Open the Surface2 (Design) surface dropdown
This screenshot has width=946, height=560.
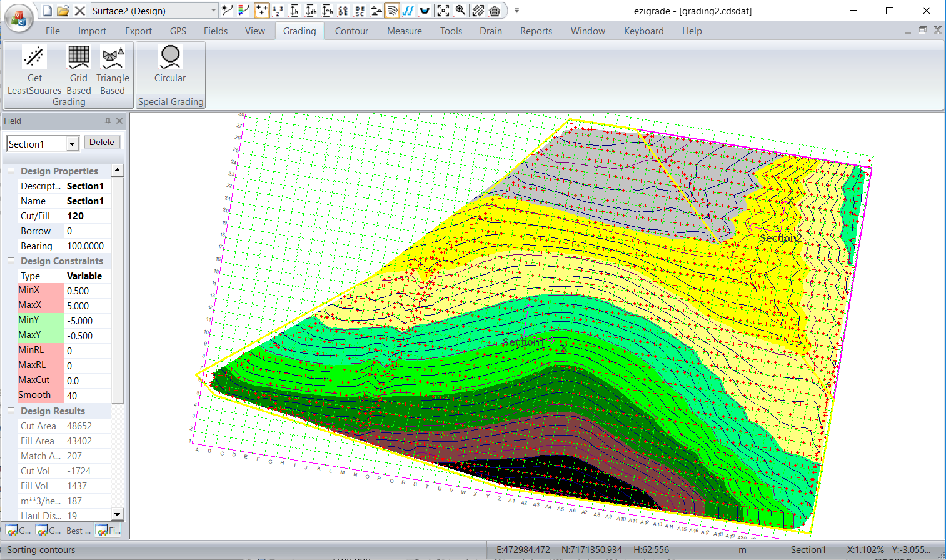click(x=213, y=11)
